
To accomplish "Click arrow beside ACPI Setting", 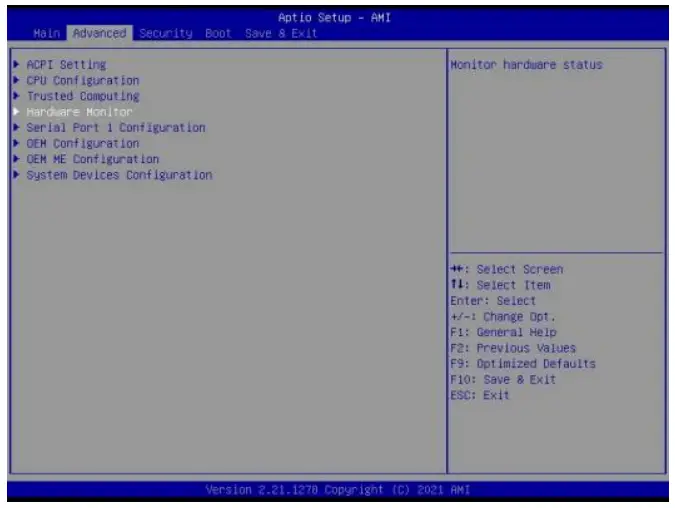I will coord(16,65).
